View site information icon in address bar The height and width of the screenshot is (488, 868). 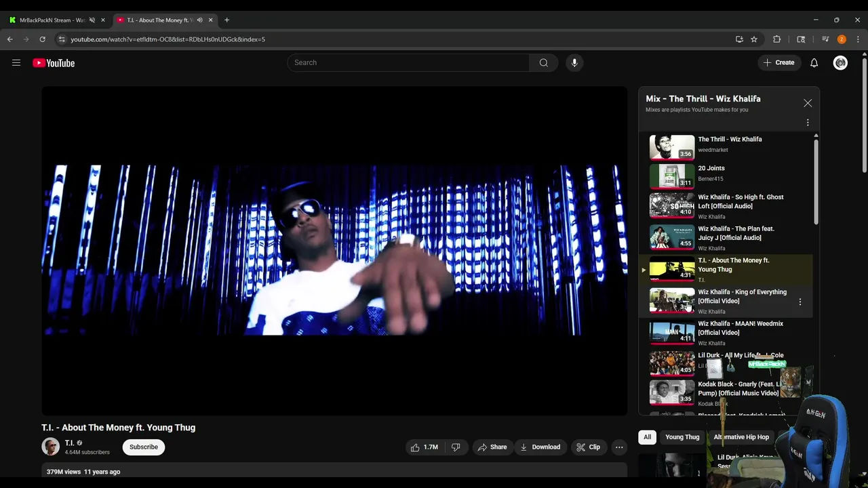(x=62, y=39)
